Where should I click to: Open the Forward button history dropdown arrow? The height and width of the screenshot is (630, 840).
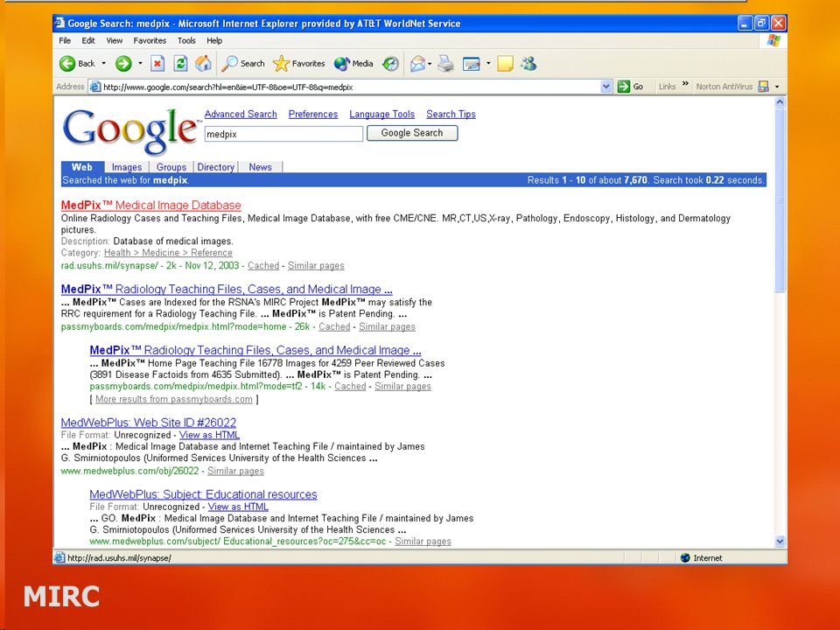pyautogui.click(x=140, y=63)
